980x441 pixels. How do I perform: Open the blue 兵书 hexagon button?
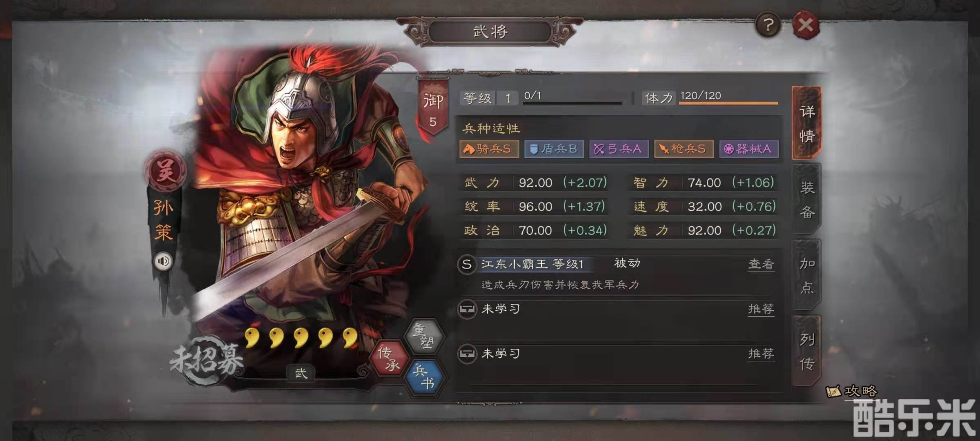(424, 377)
